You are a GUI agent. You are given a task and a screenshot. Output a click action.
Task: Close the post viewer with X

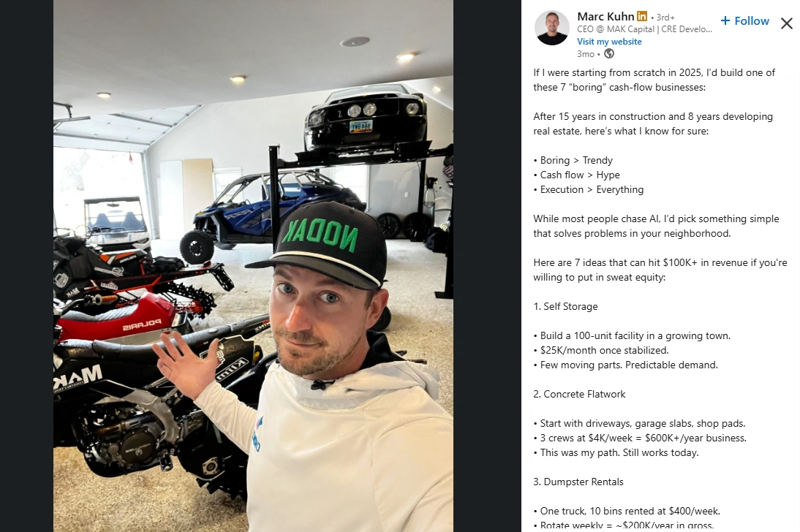pos(787,23)
